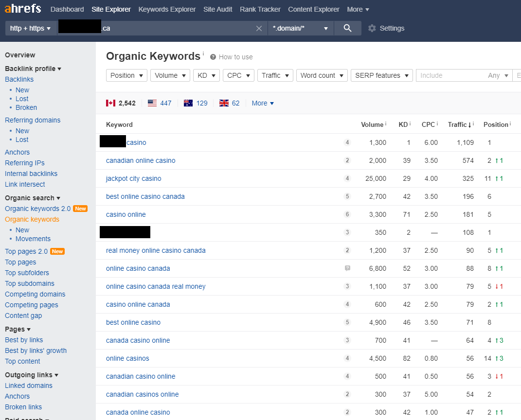Open Referring domains report

(33, 120)
